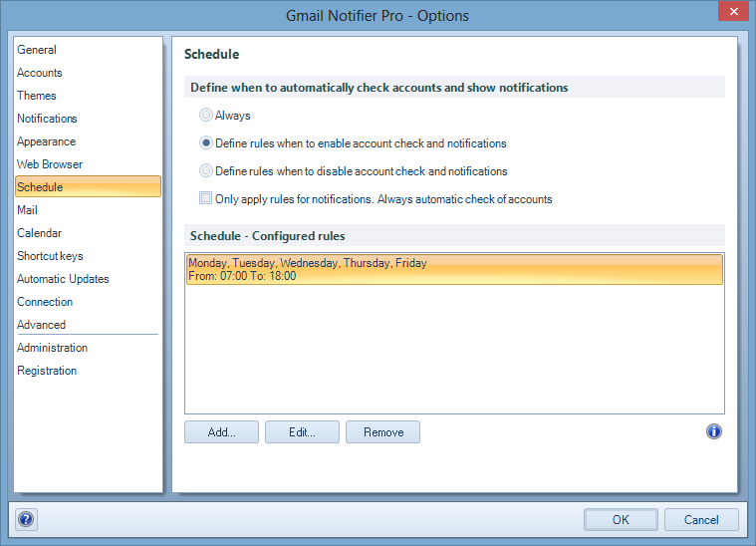The width and height of the screenshot is (756, 546).
Task: Select rules to enable account check option
Action: (x=206, y=143)
